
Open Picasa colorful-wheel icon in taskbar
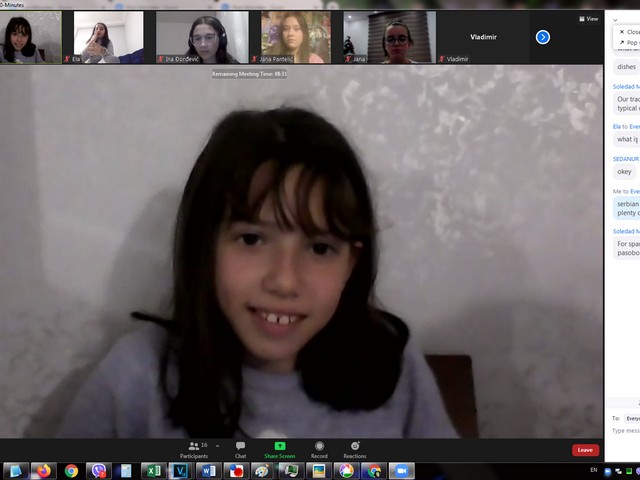click(x=346, y=471)
